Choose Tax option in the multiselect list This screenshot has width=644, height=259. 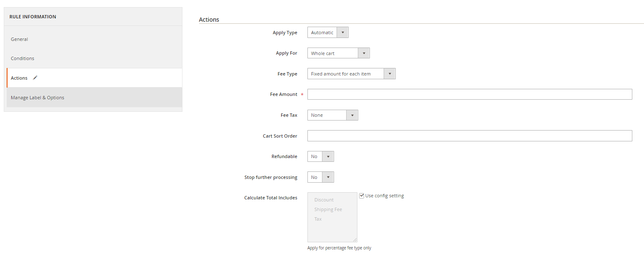(x=318, y=219)
